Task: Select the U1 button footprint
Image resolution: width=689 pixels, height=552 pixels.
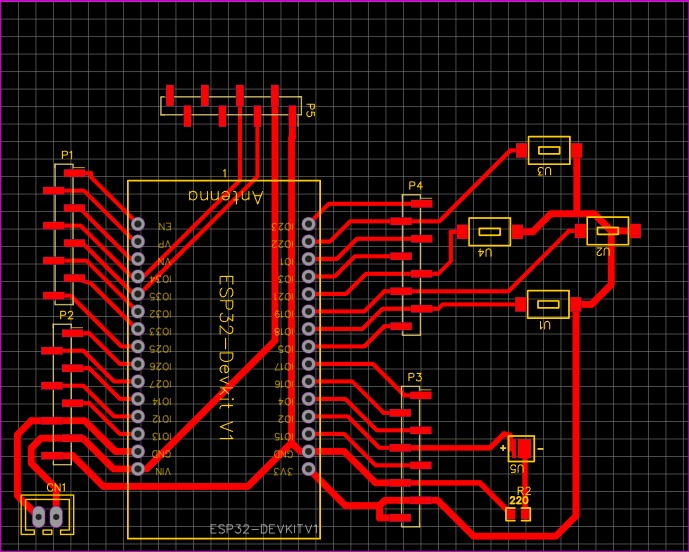Action: pos(548,304)
